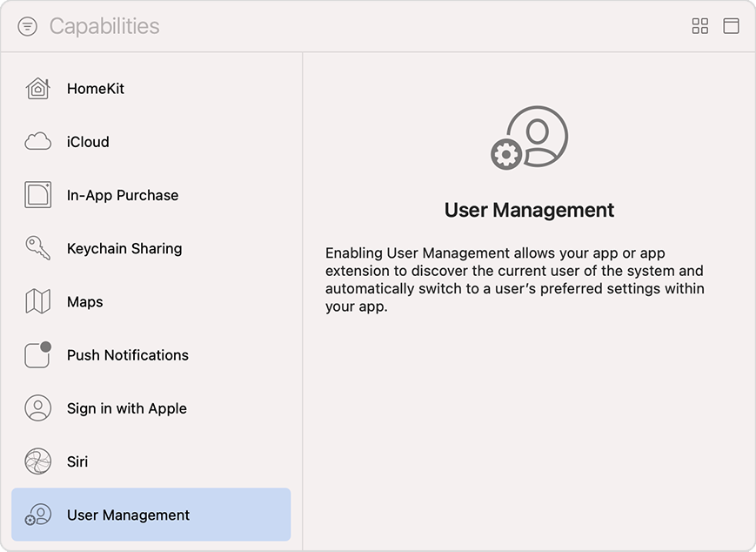Select the Push Notifications badge icon

tap(37, 355)
